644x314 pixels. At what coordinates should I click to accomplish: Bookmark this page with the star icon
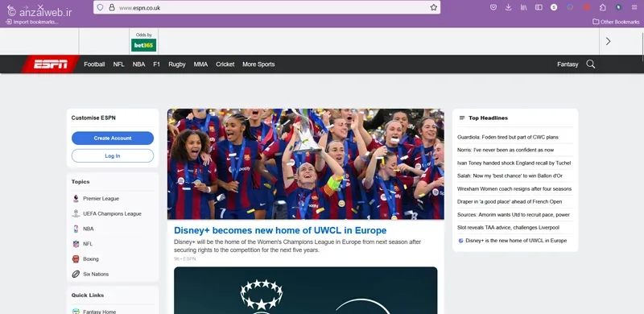(x=434, y=7)
